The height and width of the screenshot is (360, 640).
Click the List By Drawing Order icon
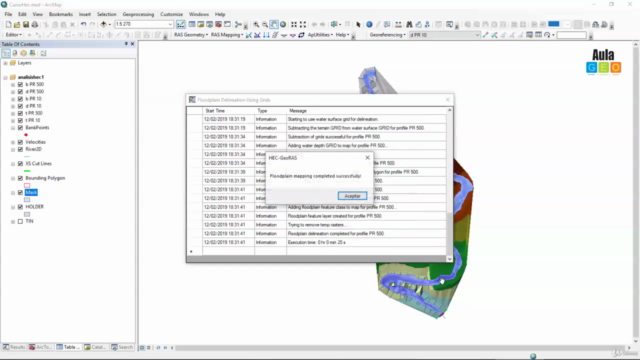tap(6, 53)
